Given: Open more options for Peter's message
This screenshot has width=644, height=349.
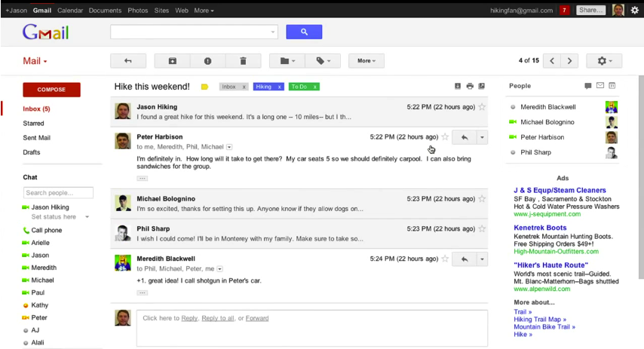Looking at the screenshot, I should (x=482, y=137).
